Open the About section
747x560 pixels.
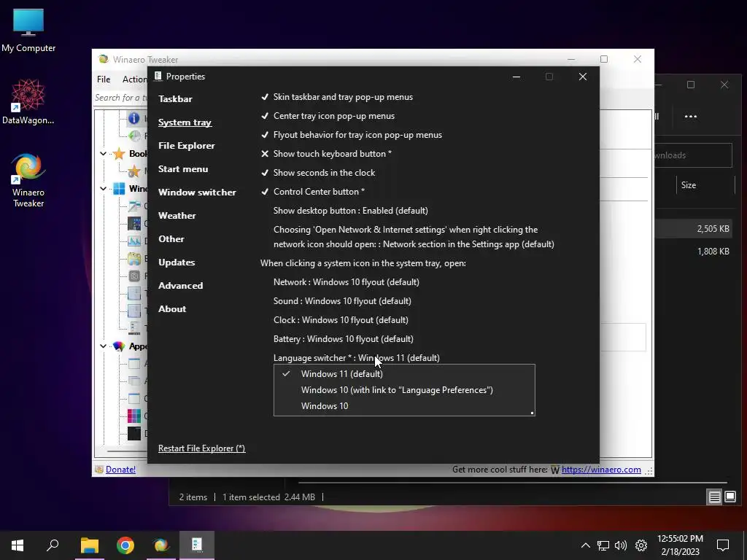pyautogui.click(x=172, y=309)
